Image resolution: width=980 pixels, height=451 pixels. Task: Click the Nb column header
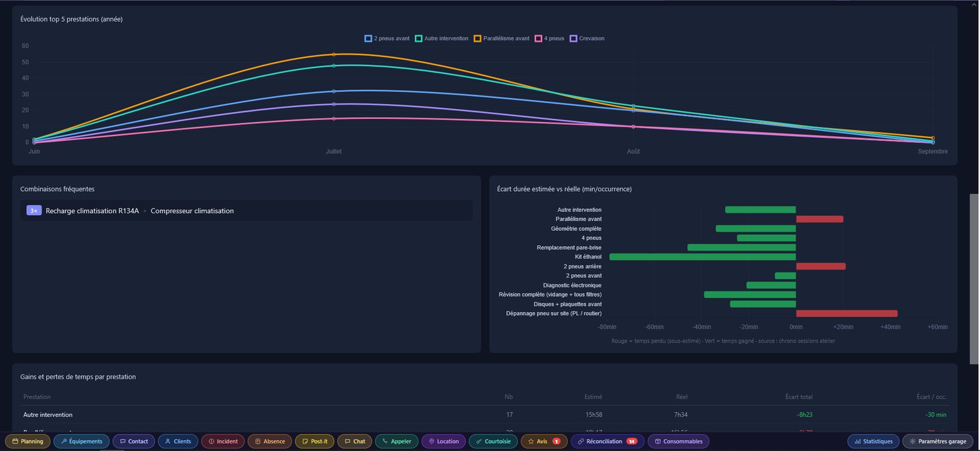(508, 397)
